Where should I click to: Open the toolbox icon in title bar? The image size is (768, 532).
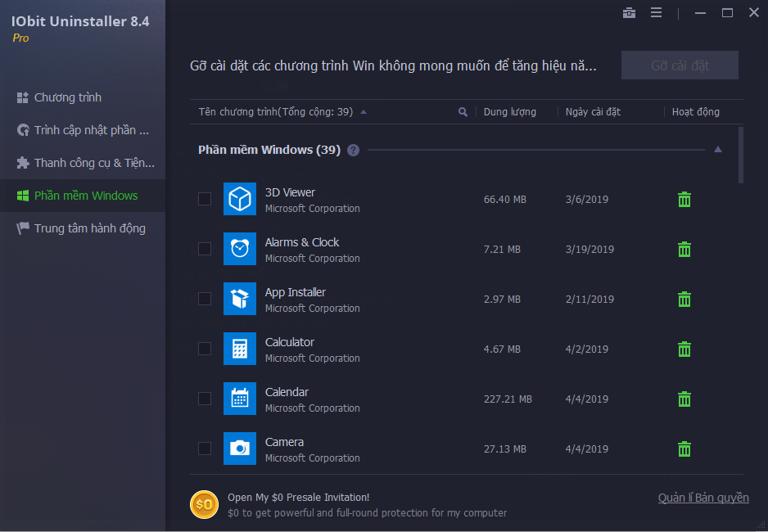click(x=629, y=12)
